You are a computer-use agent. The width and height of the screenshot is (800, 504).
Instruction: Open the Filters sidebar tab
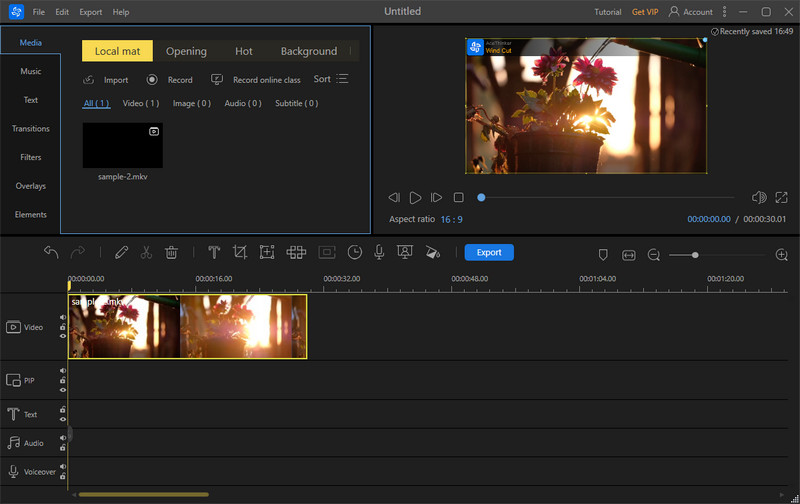[x=31, y=157]
